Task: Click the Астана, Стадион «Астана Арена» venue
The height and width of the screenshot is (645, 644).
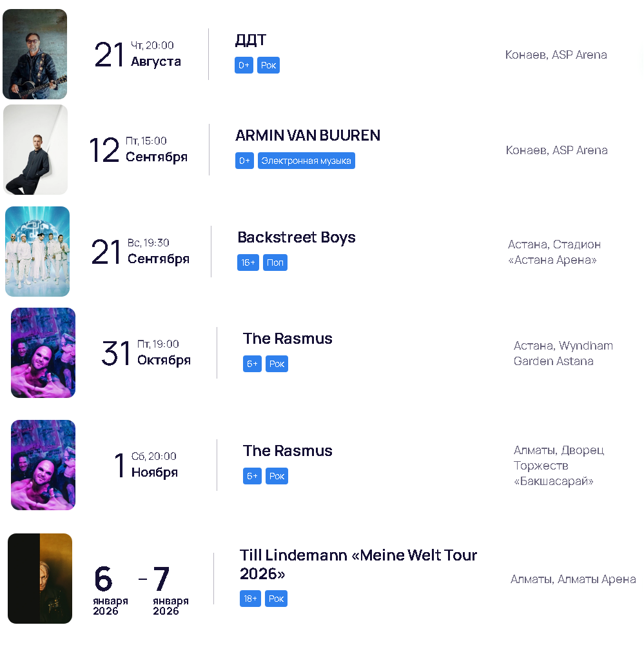Action: pos(554,252)
